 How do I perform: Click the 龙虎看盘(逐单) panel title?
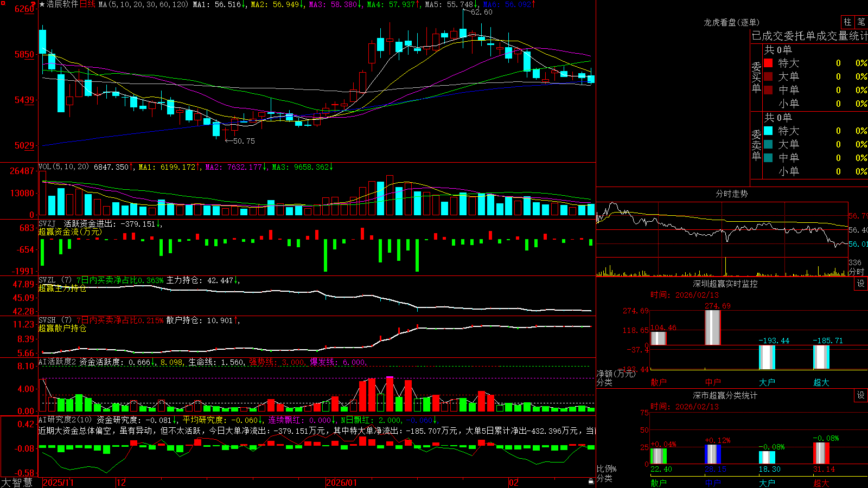[x=731, y=22]
